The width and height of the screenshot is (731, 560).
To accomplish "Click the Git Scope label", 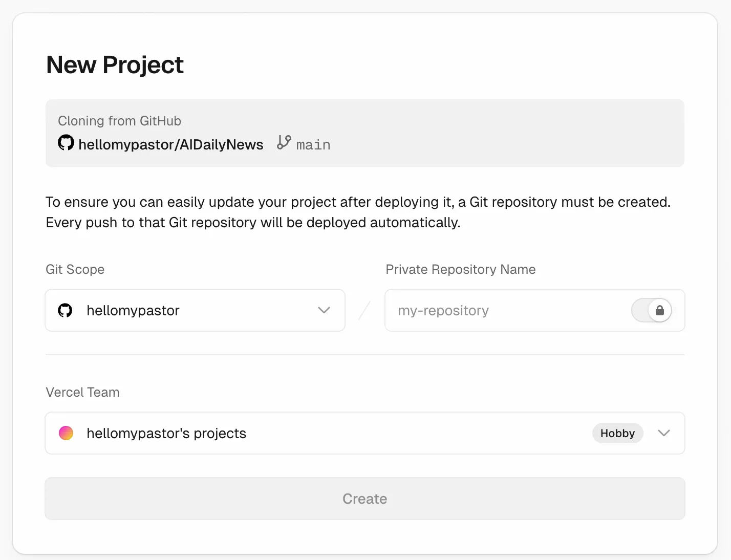I will pos(75,269).
